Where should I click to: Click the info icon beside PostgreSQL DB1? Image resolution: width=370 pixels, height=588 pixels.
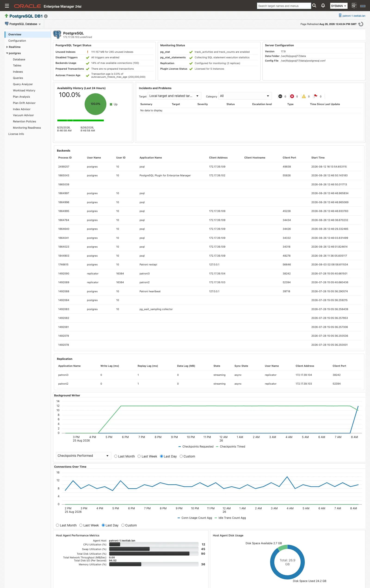click(46, 16)
